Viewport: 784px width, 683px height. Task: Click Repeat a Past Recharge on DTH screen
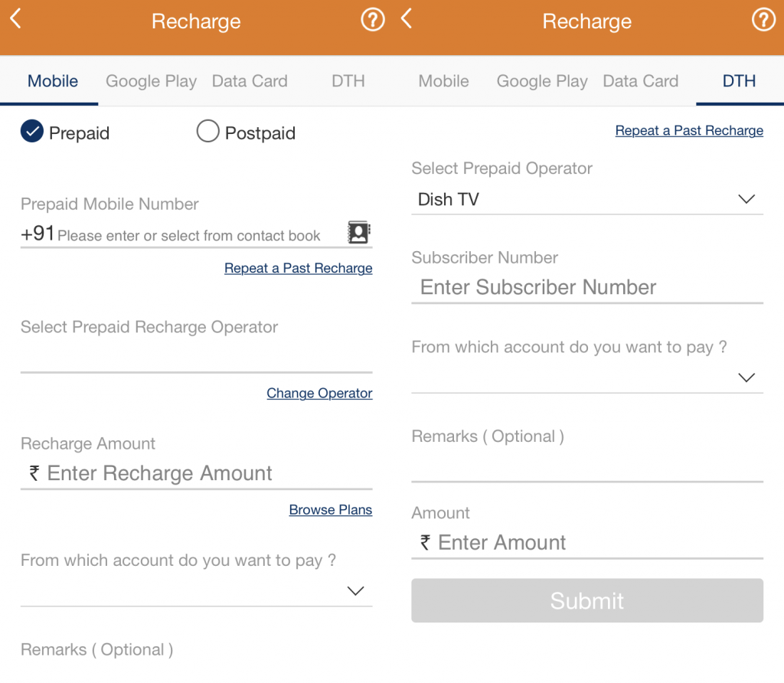[689, 130]
